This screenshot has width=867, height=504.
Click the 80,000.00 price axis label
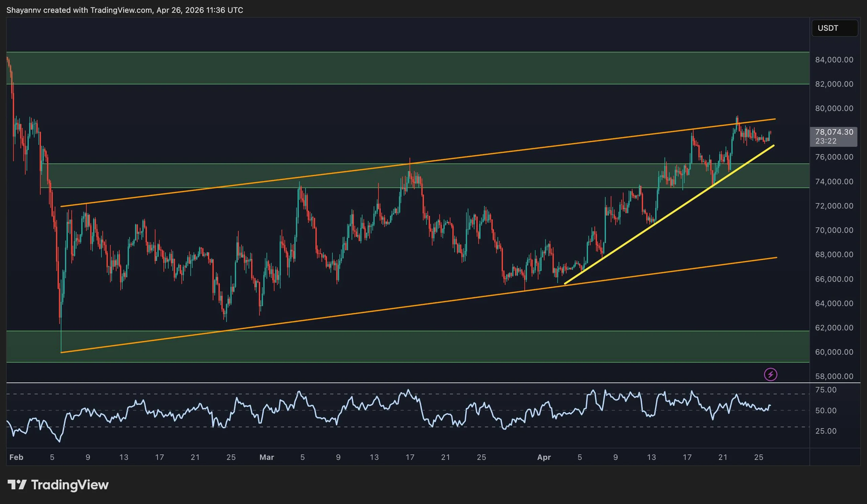point(834,108)
